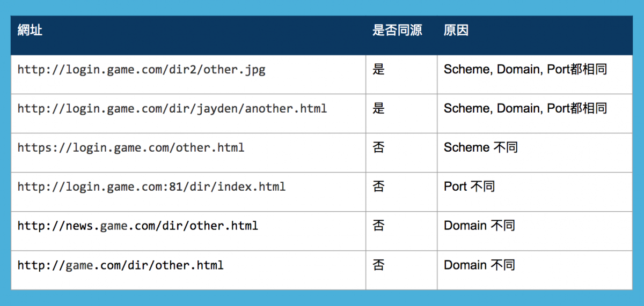Click the http://game.com/dir/other.html URL
Screen dimensions: 644x306
point(121,265)
